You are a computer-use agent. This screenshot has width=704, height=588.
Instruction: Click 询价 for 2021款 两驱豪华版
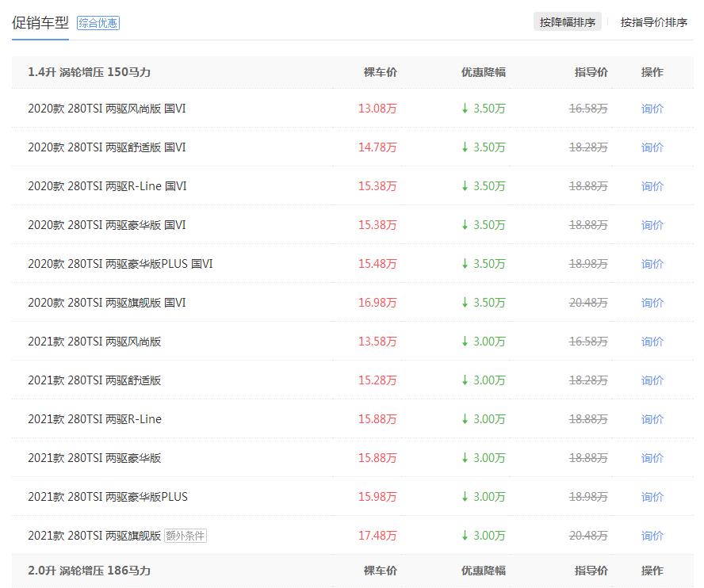coord(652,458)
